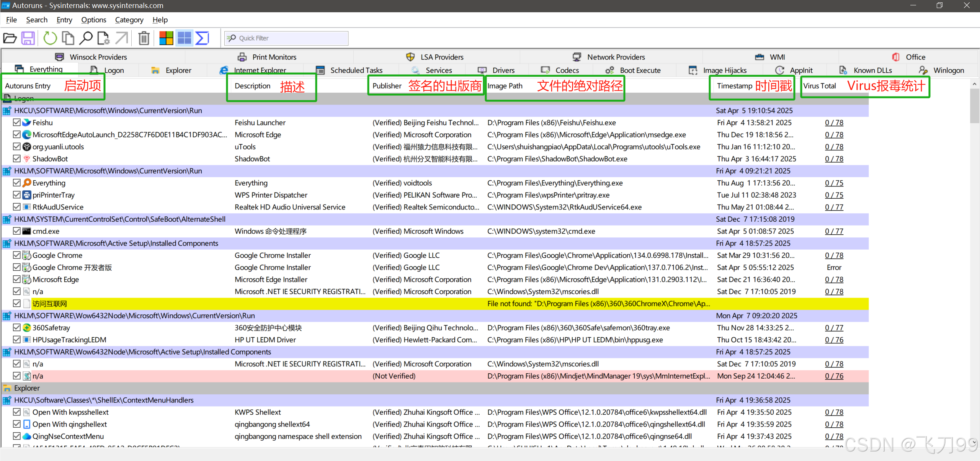Disable the 360Safetray startup checkbox

click(x=16, y=328)
